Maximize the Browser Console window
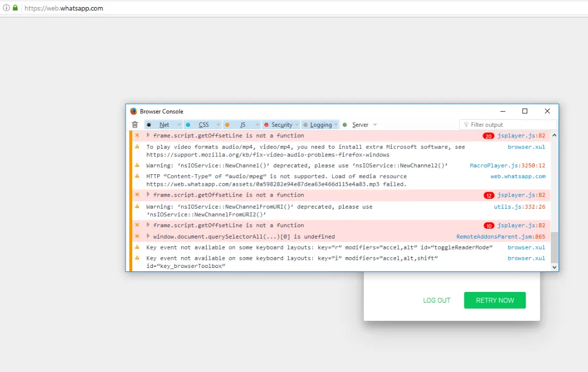 click(x=524, y=111)
